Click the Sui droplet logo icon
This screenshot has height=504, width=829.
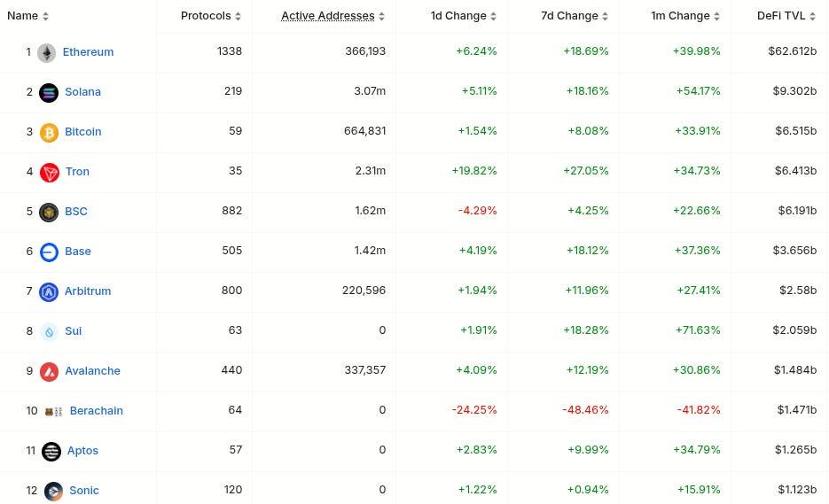(x=49, y=331)
